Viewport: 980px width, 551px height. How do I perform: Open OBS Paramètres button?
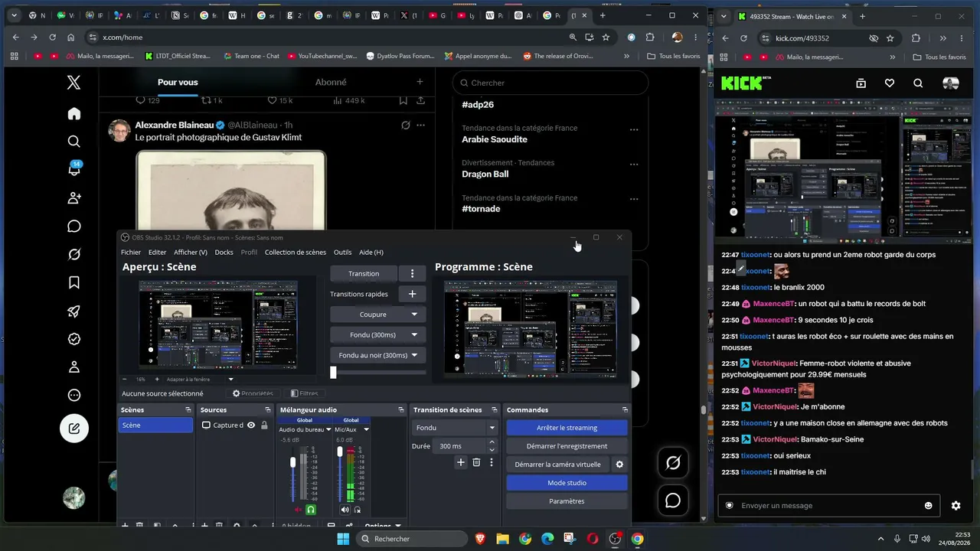pos(567,501)
